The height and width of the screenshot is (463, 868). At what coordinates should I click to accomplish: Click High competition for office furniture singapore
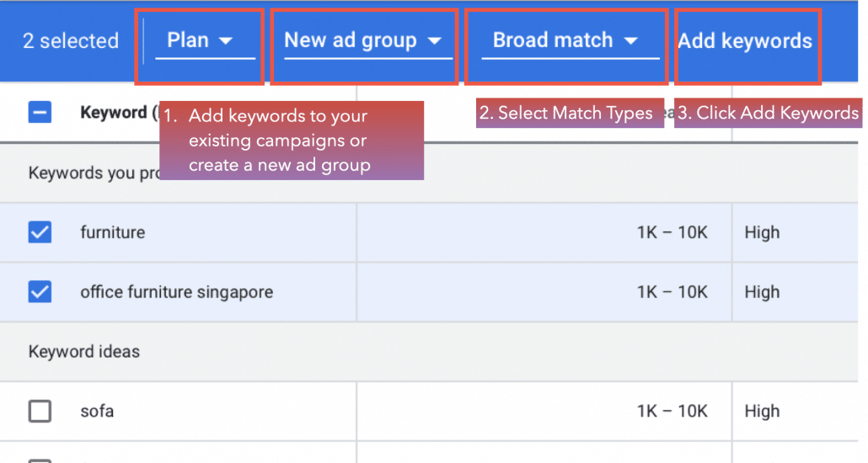(x=762, y=292)
